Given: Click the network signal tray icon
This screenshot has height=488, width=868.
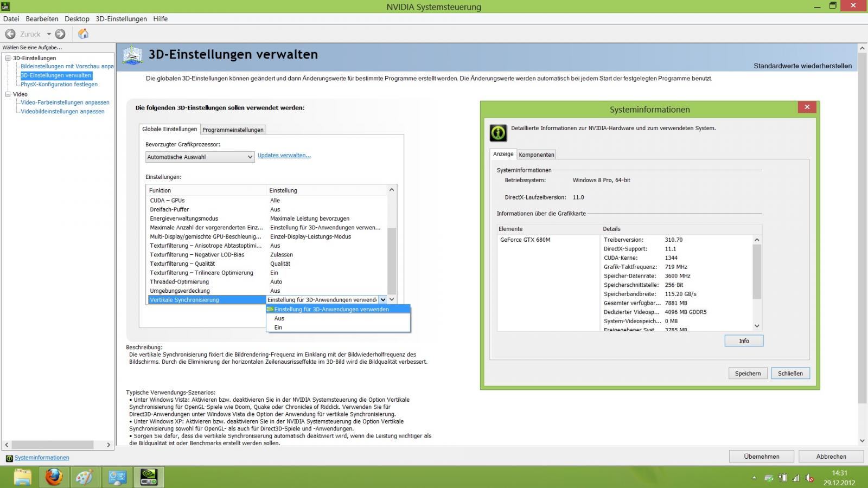Looking at the screenshot, I should click(x=796, y=478).
